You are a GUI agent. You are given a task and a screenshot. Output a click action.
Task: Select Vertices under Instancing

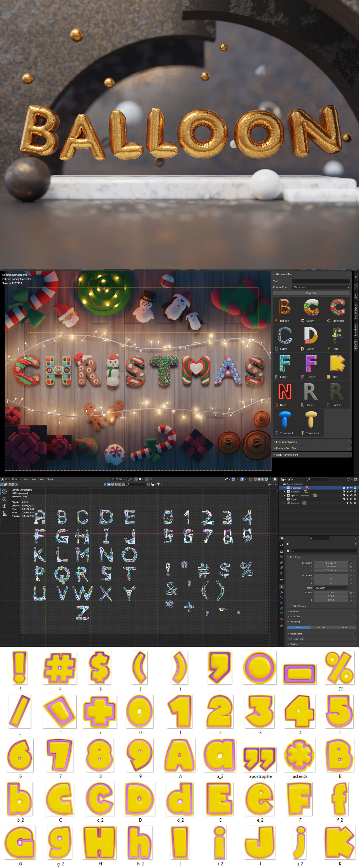(x=322, y=627)
